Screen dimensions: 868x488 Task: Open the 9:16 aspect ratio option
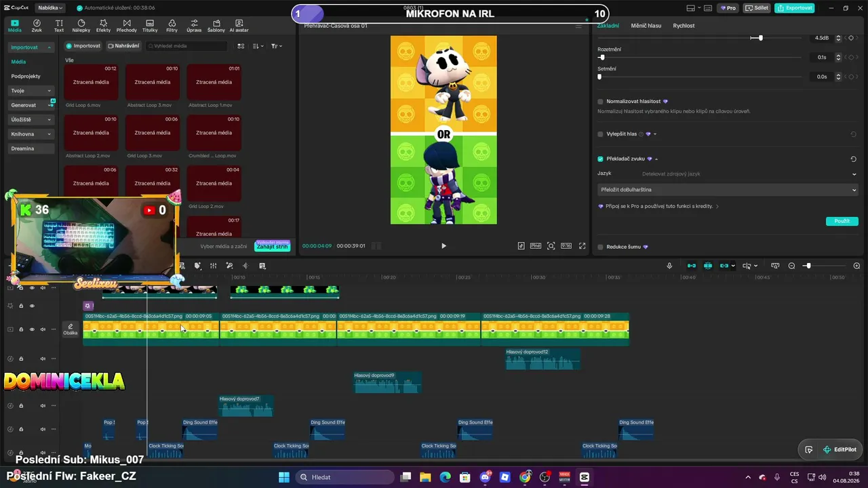click(x=566, y=246)
